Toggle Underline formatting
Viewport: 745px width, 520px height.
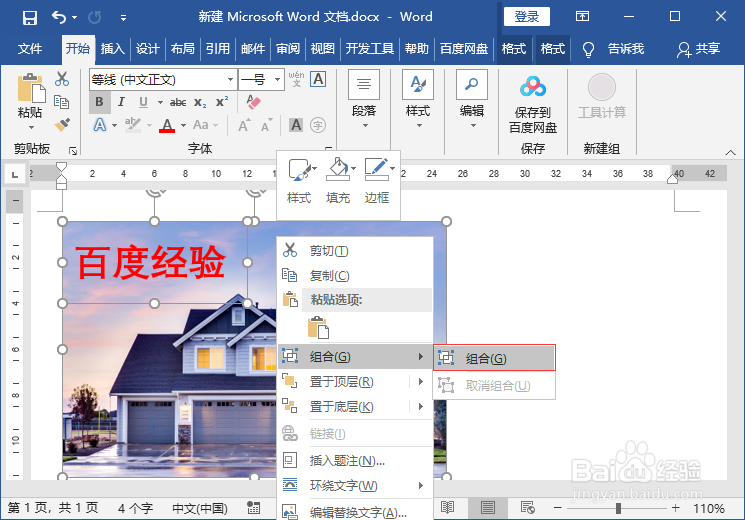coord(143,102)
